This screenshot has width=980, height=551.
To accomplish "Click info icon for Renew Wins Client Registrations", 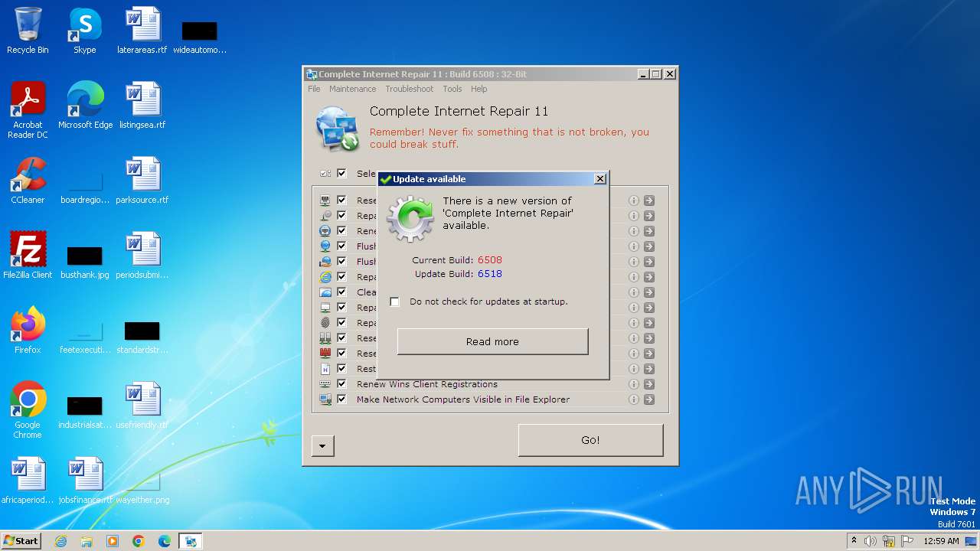I will 634,384.
